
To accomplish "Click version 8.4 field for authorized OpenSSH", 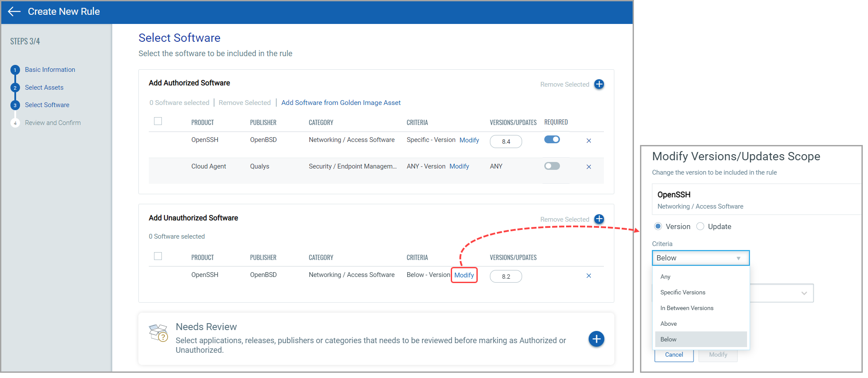I will (x=506, y=142).
